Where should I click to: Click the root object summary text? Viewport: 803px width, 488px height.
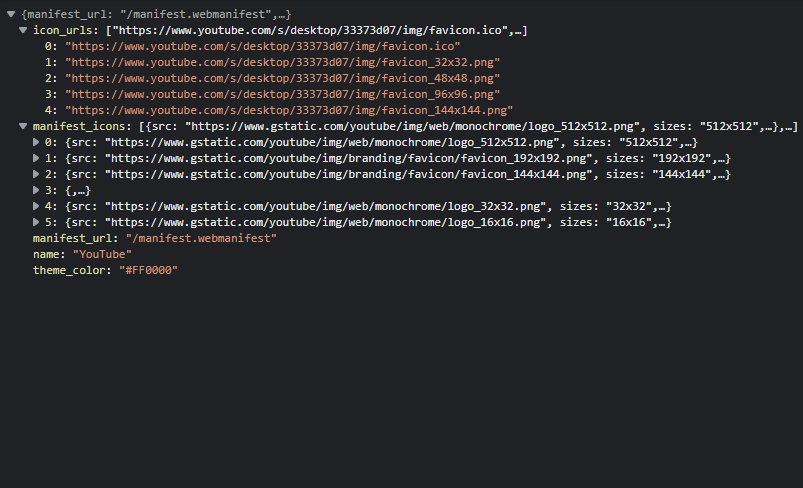[156, 14]
